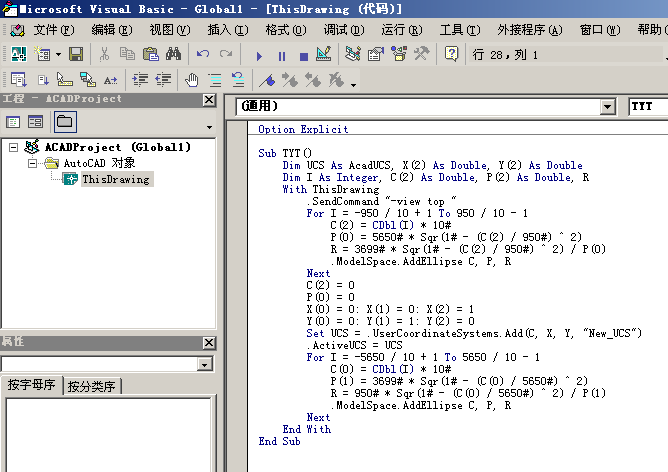Open the properties object dropdown
668x472 pixels.
[x=205, y=364]
